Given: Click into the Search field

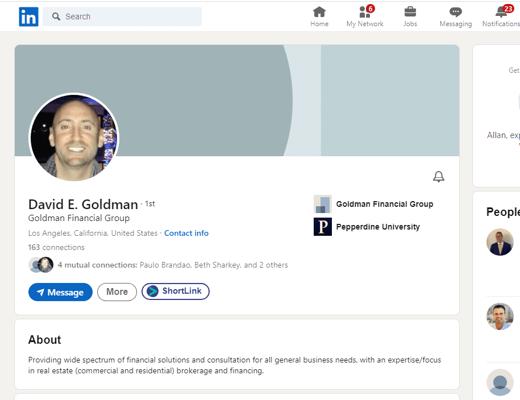Looking at the screenshot, I should point(122,16).
